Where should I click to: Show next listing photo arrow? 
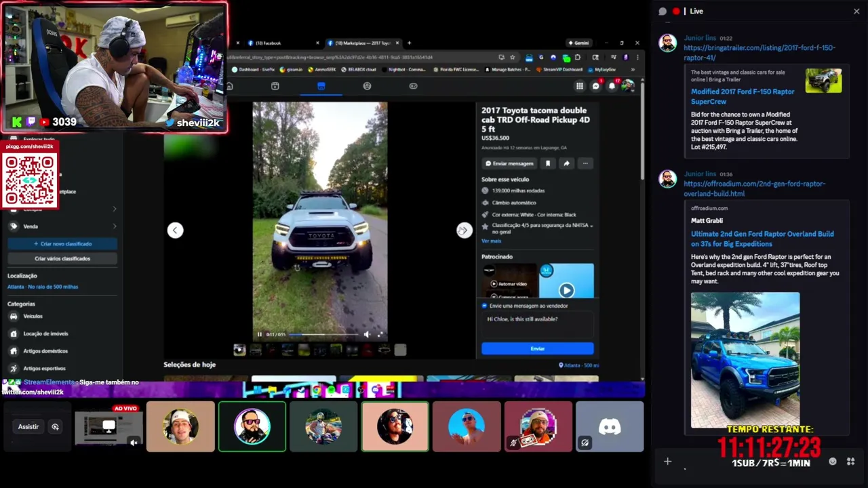[x=464, y=230]
